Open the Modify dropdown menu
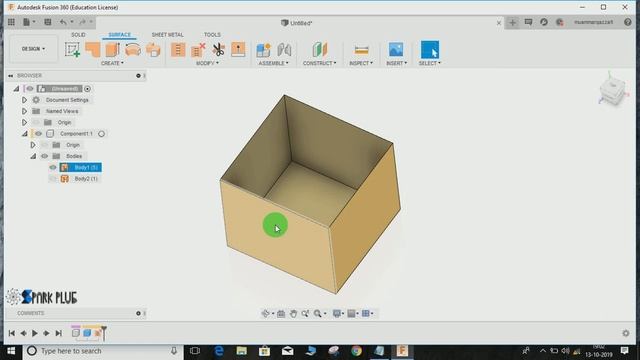Screen dimensions: 640x360 207,63
